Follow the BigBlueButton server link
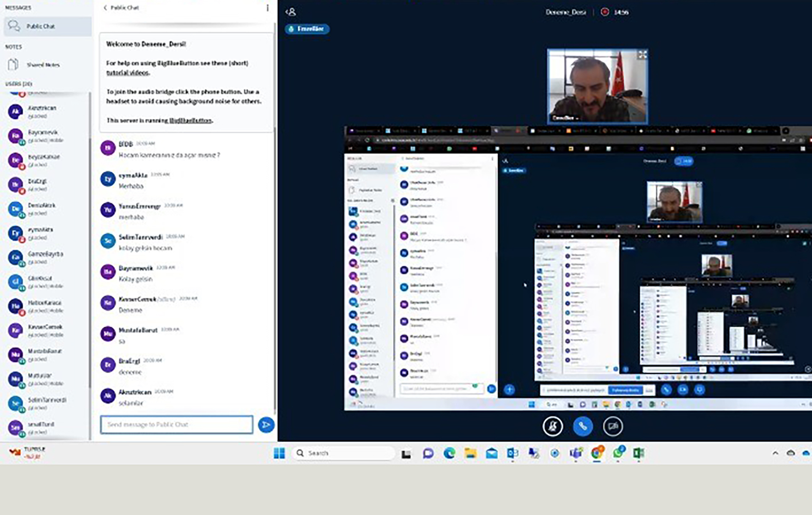 tap(190, 121)
